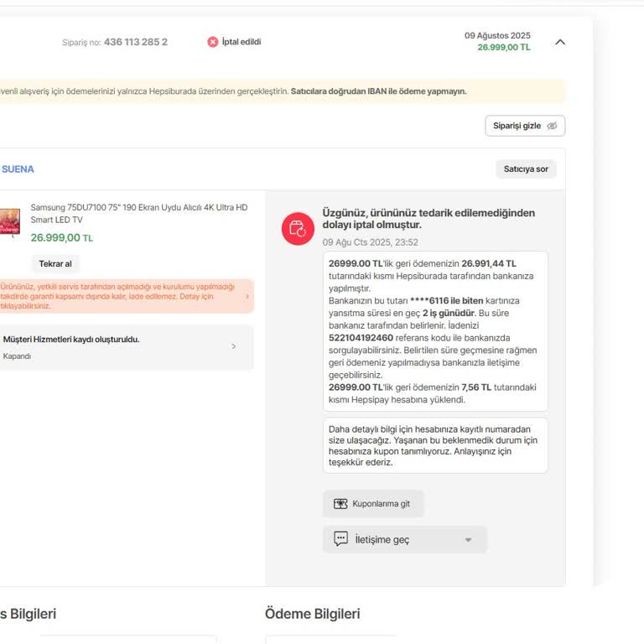Click the cancellation reason heading Üzgünüz

pos(428,219)
